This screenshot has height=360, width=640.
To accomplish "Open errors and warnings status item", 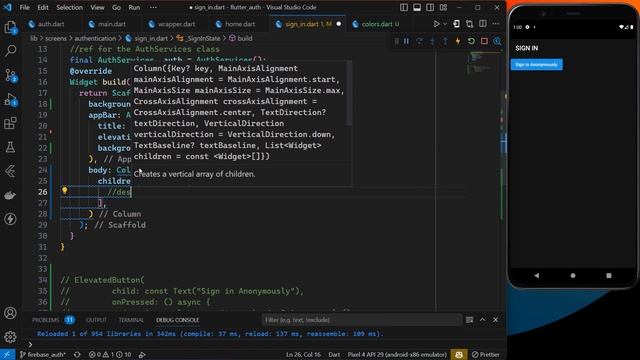I will point(109,354).
